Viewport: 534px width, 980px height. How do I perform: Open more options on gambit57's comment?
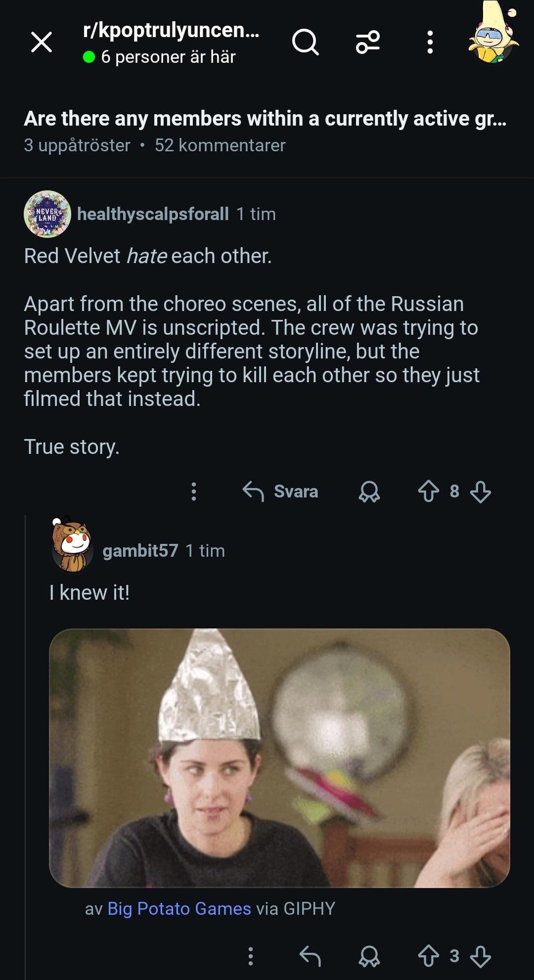251,956
